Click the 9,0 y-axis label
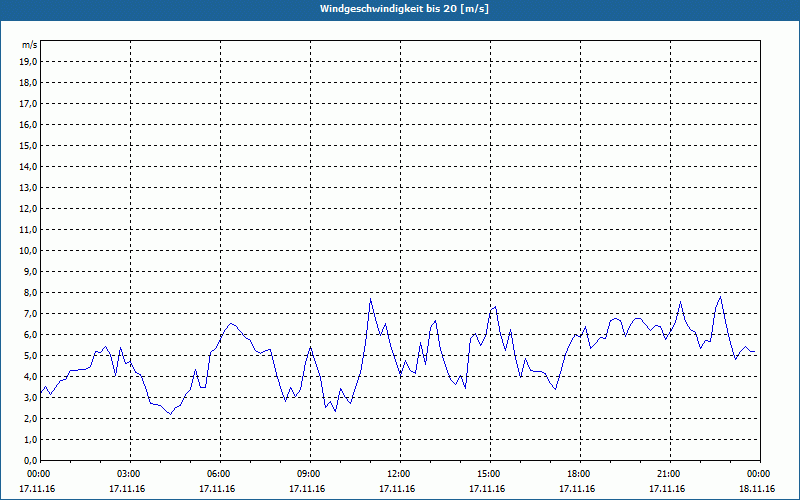This screenshot has width=800, height=500. (x=30, y=271)
